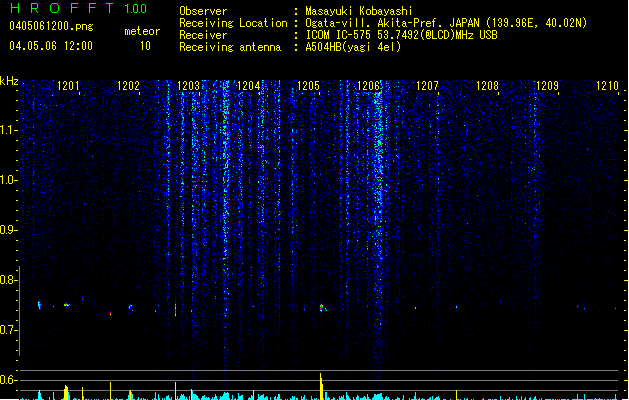Click the meteor label
Image resolution: width=629 pixels, height=400 pixels.
click(x=142, y=31)
